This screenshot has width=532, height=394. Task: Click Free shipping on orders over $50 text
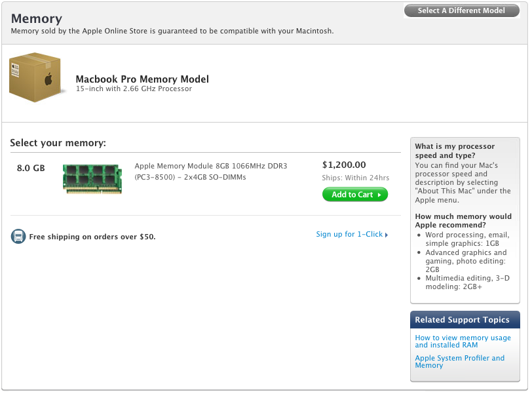[x=92, y=237]
